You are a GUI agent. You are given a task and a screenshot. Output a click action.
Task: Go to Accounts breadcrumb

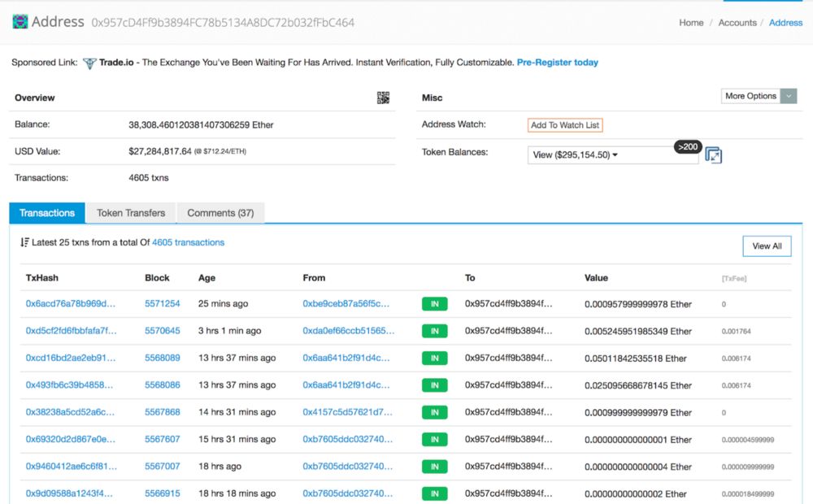737,23
